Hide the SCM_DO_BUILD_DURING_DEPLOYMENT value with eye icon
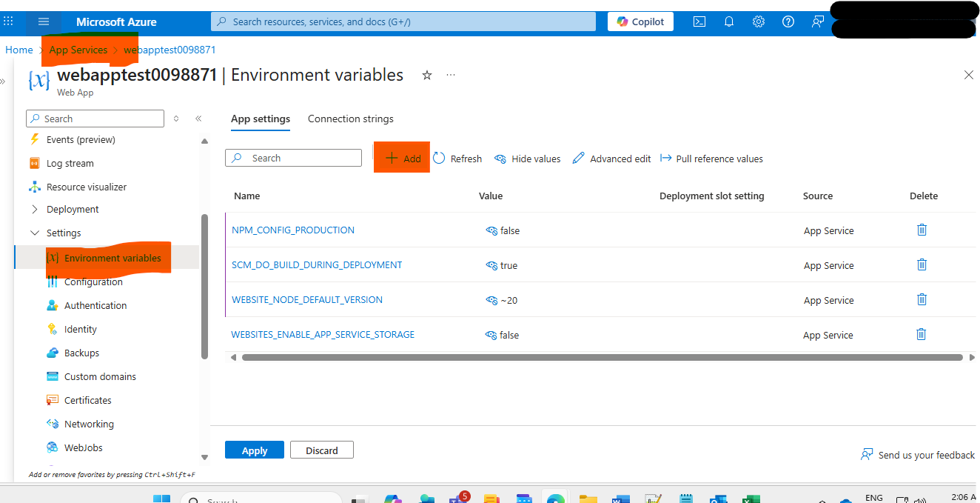This screenshot has width=980, height=503. (491, 265)
